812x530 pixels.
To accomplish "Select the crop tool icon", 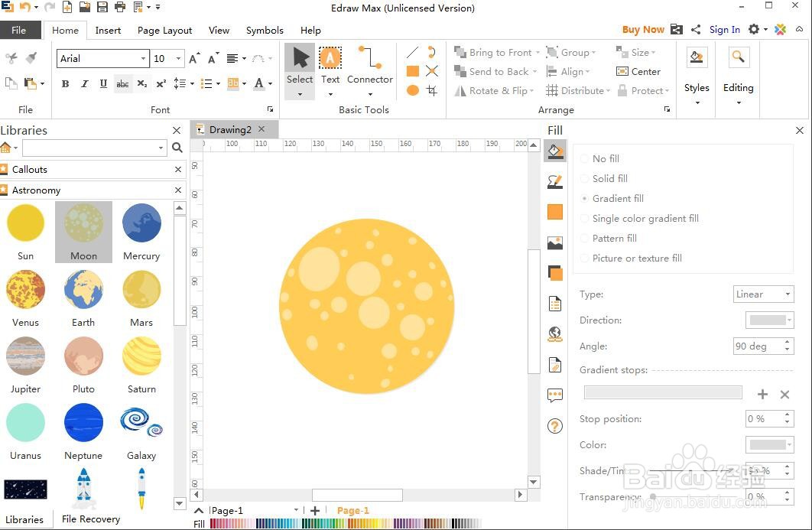I will (432, 90).
